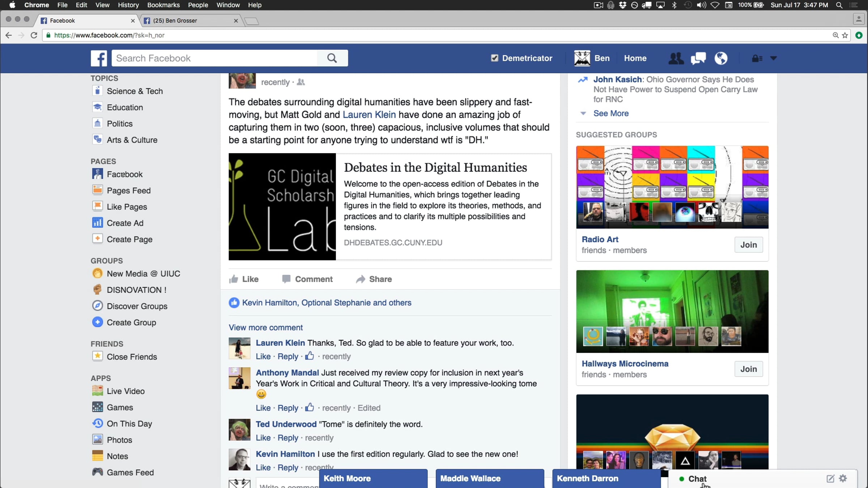Image resolution: width=868 pixels, height=488 pixels.
Task: Like the Digital Humanities post
Action: 244,279
